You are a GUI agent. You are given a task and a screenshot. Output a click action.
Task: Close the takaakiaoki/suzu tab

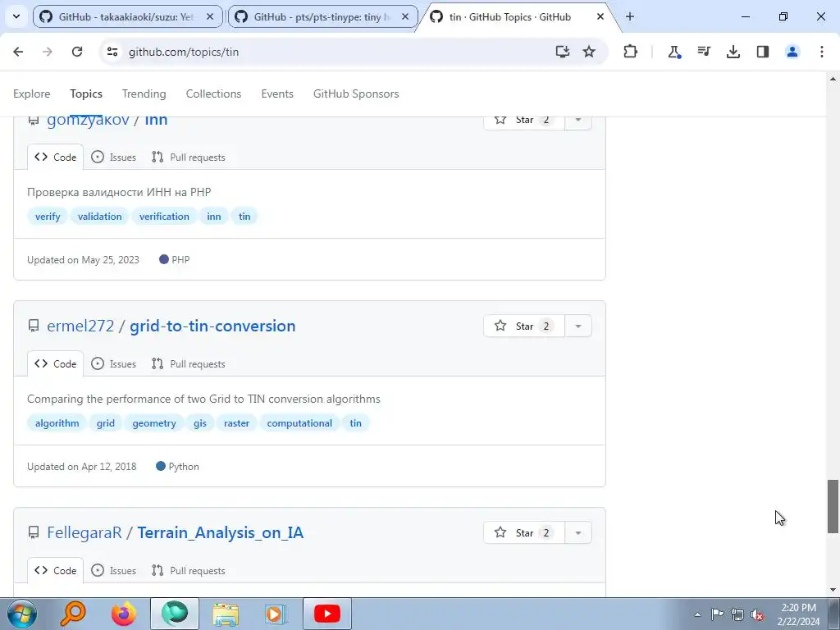tap(210, 17)
